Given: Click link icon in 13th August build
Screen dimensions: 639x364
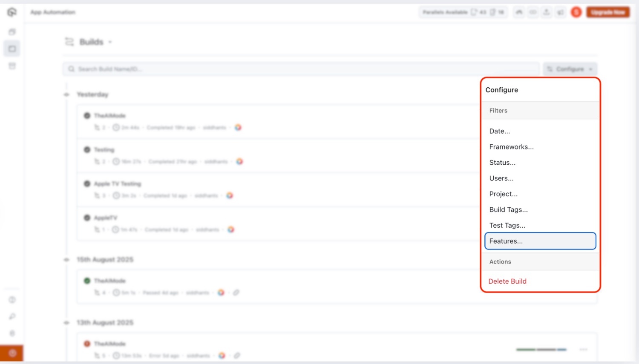Looking at the screenshot, I should tap(237, 356).
